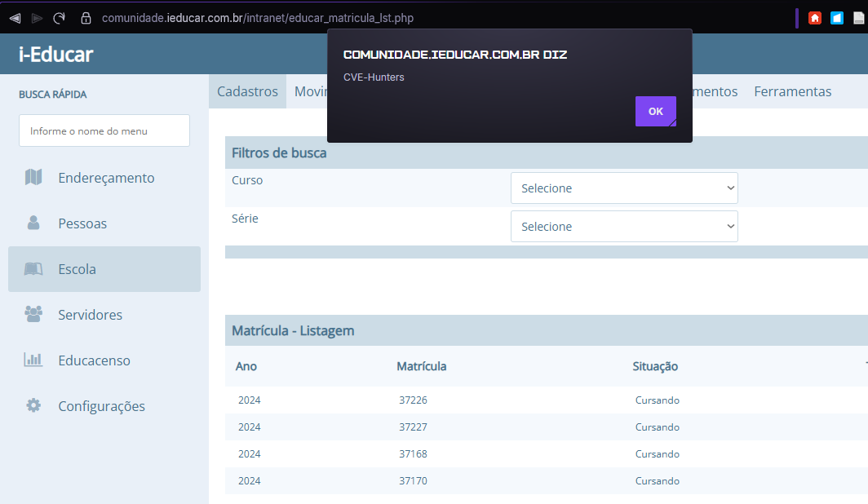The height and width of the screenshot is (504, 868).
Task: Click the open book icon beside Escola
Action: tap(33, 269)
